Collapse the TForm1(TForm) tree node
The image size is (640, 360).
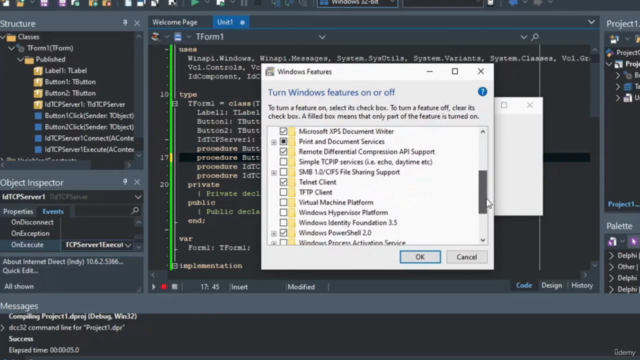[x=11, y=48]
